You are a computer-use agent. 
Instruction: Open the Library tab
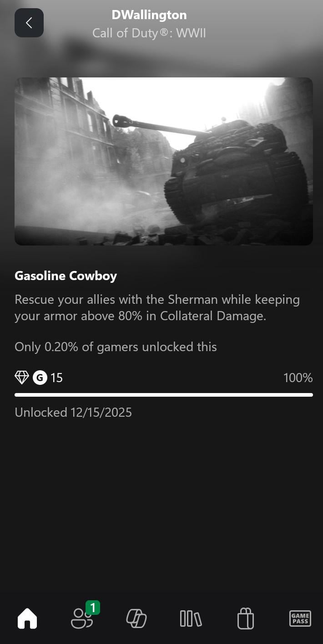click(x=191, y=619)
